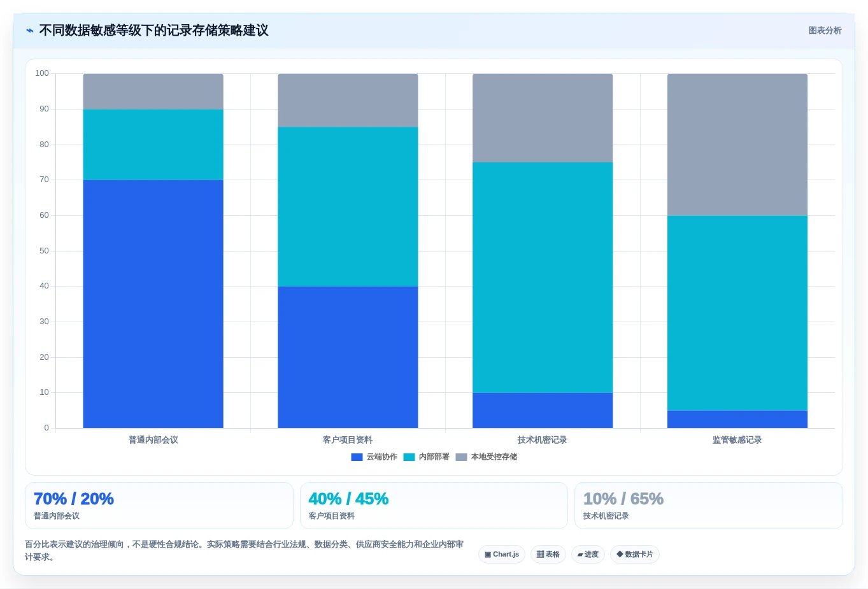Click the 进度 tag chip
The image size is (868, 589).
tap(588, 554)
